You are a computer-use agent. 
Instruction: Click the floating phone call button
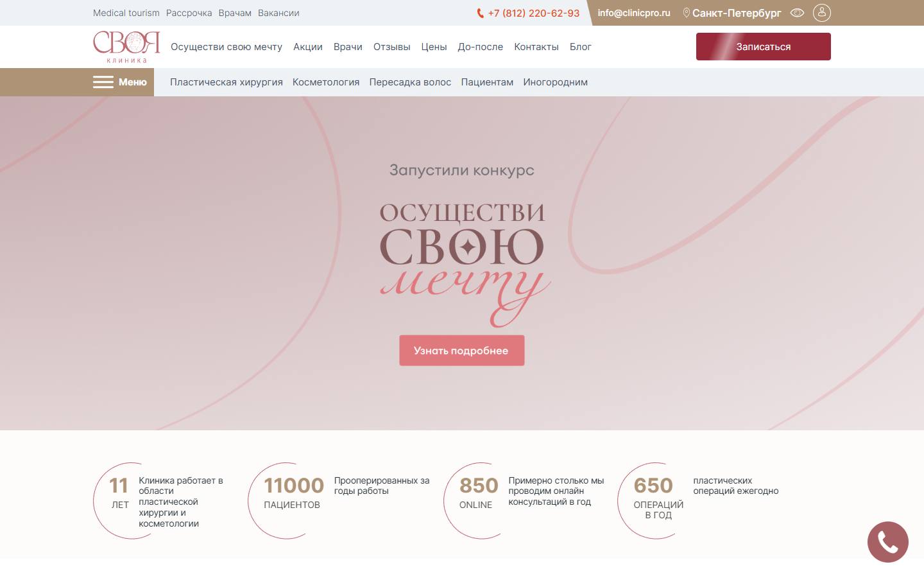pos(888,542)
